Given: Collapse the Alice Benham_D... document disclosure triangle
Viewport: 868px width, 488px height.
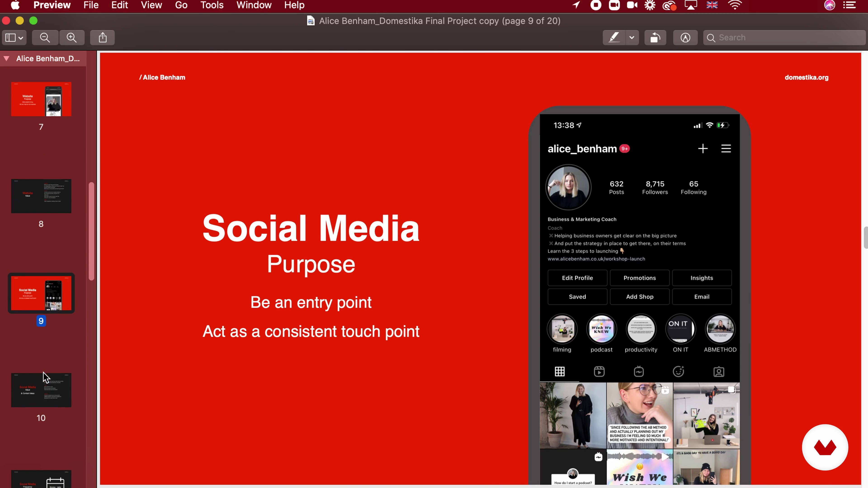Looking at the screenshot, I should click(6, 59).
